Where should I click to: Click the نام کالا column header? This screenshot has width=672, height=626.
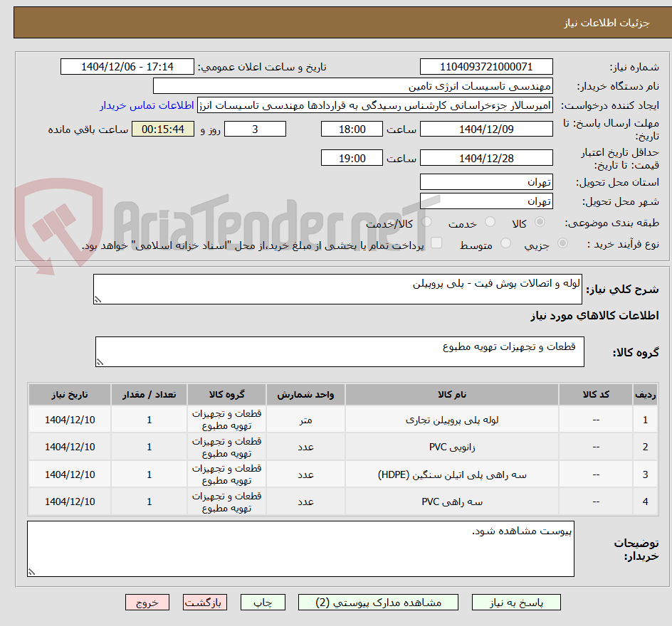coord(452,394)
